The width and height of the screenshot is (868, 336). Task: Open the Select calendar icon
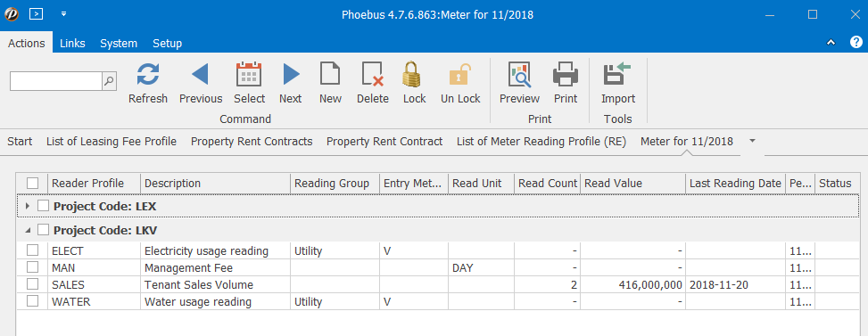(249, 75)
